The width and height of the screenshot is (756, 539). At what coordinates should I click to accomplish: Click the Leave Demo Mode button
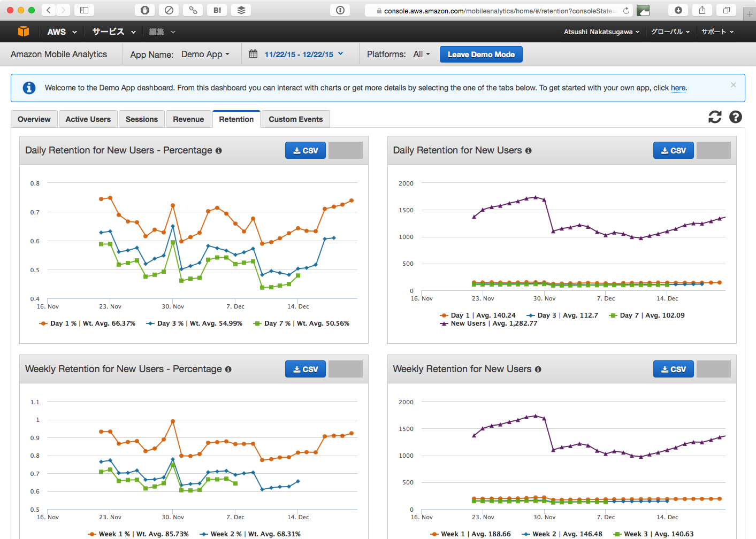[x=481, y=55]
